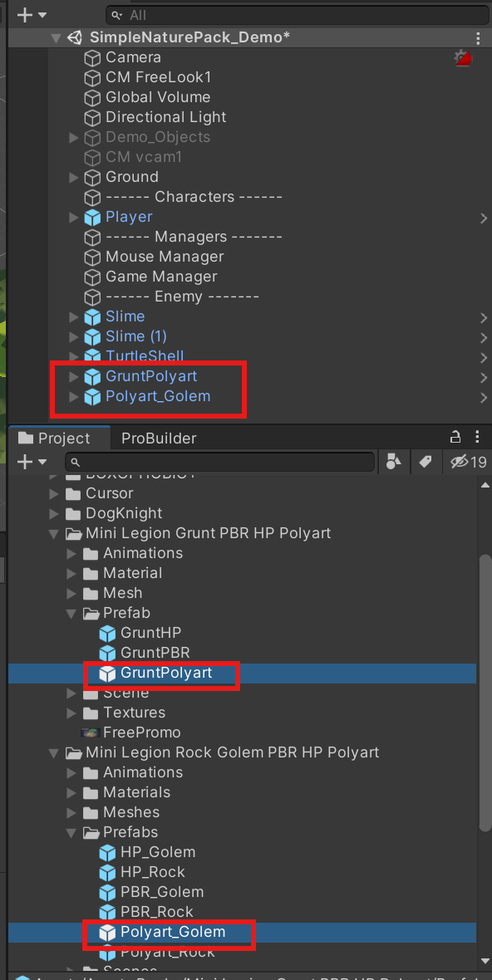Select the Characters separator object

pos(194,197)
